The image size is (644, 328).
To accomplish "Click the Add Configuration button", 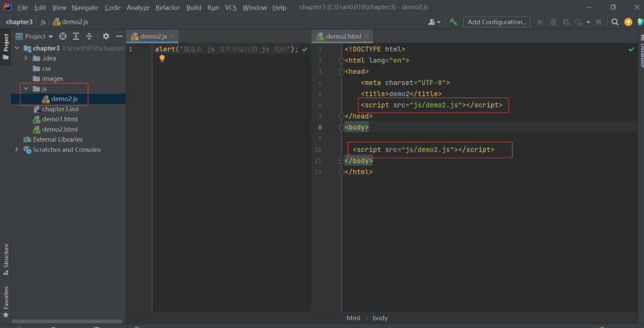I will tap(496, 22).
